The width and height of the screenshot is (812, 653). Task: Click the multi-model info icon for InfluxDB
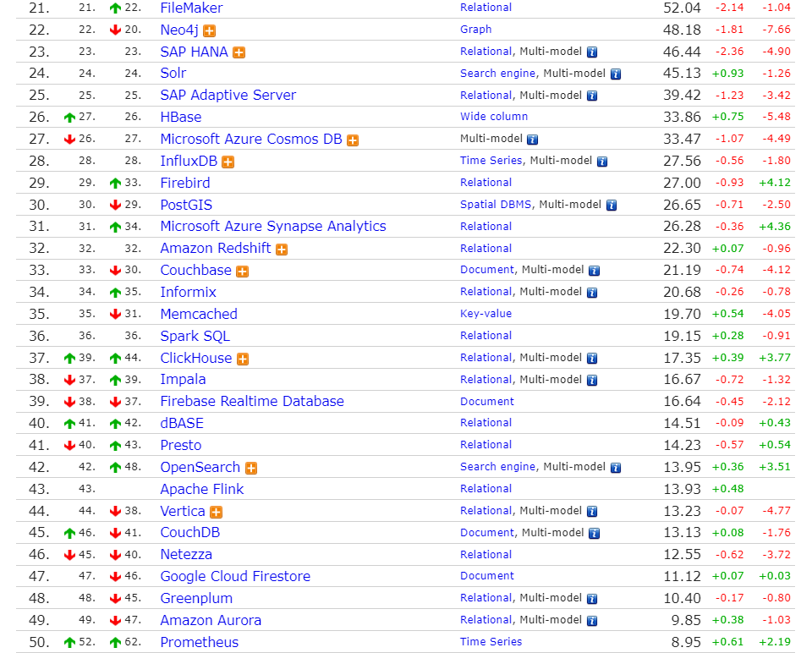[602, 162]
